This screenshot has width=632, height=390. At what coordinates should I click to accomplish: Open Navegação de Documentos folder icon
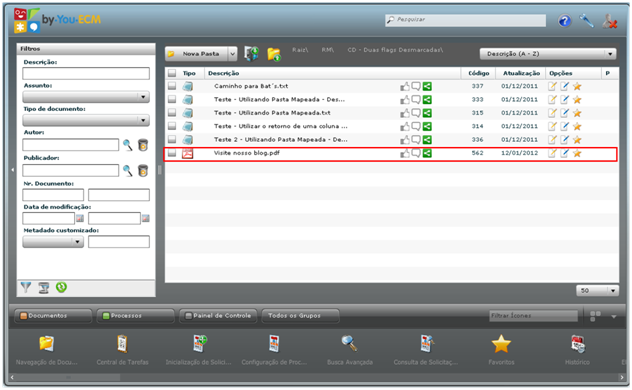[46, 343]
